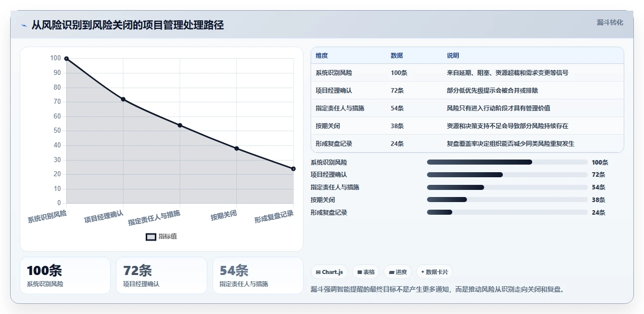Screen dimensions: 644x314
Task: Click the 维度 column header
Action: [x=322, y=56]
